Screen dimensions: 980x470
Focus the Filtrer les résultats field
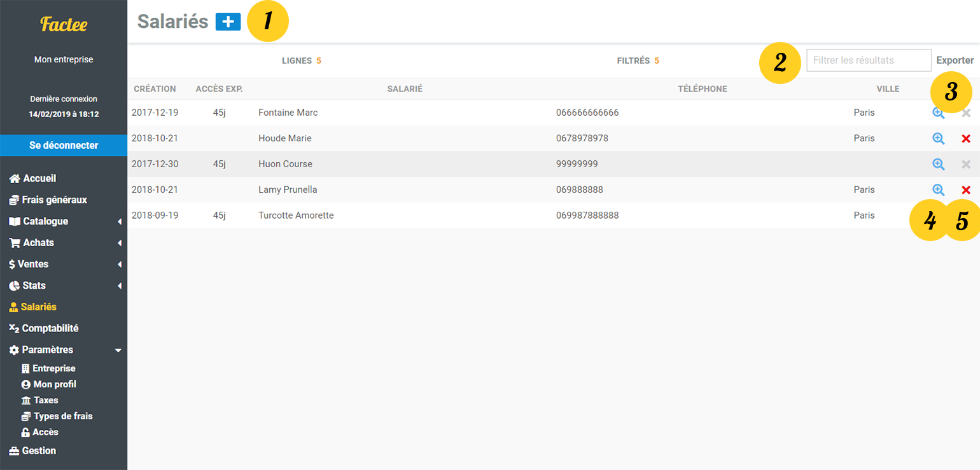click(869, 60)
